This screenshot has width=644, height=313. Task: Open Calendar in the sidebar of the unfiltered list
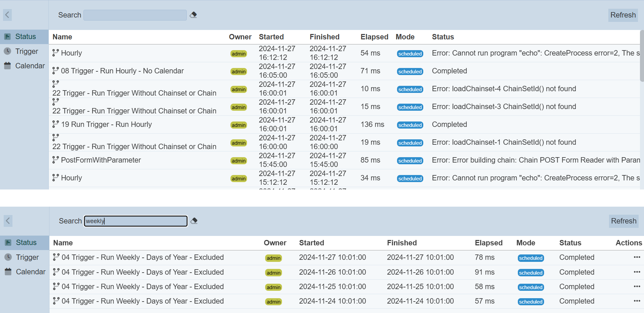pyautogui.click(x=30, y=66)
